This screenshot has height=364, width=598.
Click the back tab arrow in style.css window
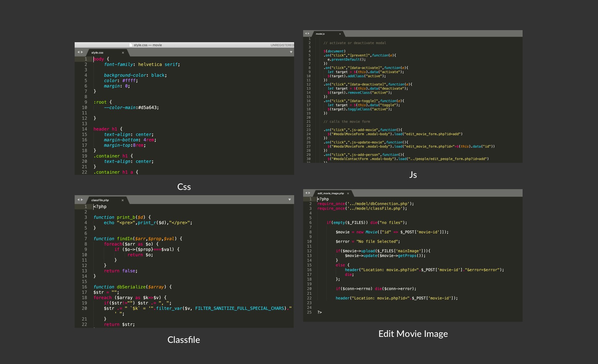click(x=78, y=52)
